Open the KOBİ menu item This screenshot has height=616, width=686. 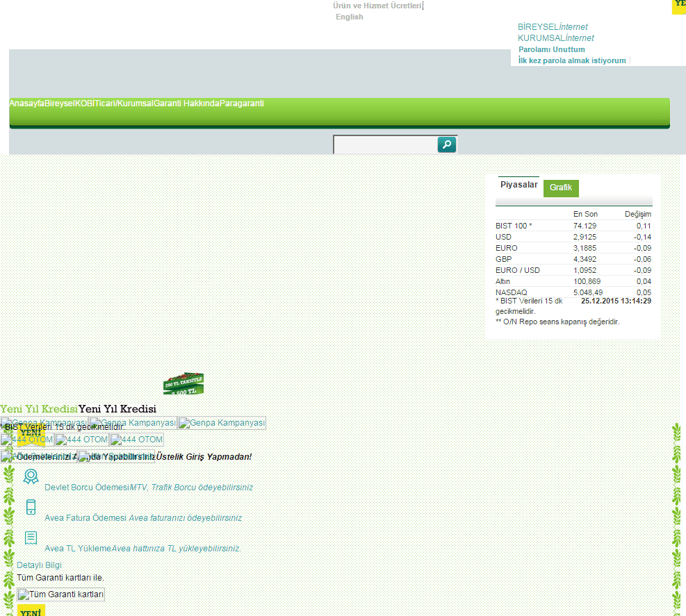[85, 103]
